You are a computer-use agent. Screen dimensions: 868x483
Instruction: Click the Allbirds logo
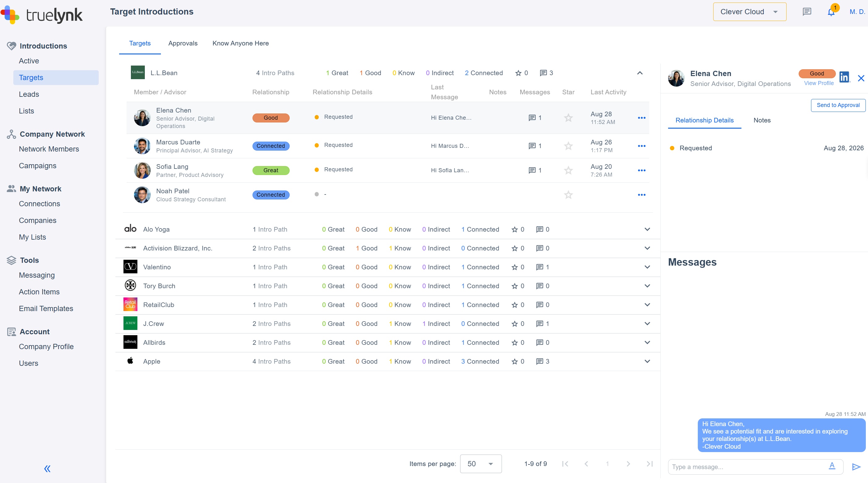130,342
